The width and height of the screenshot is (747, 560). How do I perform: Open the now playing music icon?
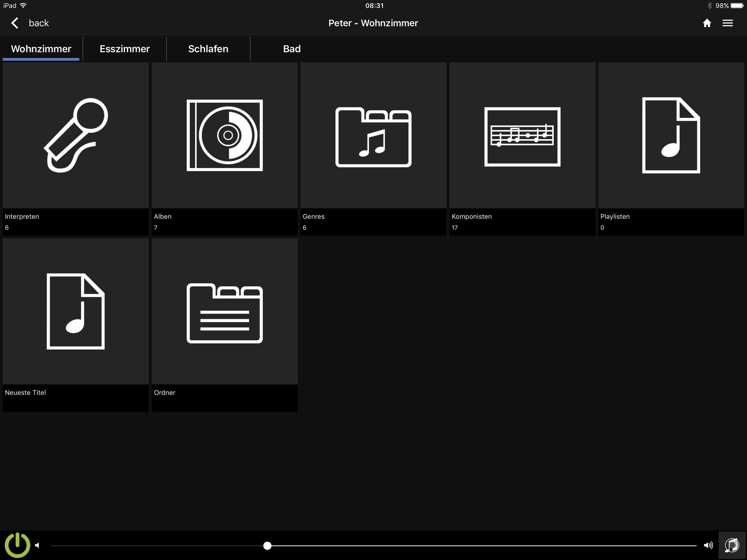point(732,545)
